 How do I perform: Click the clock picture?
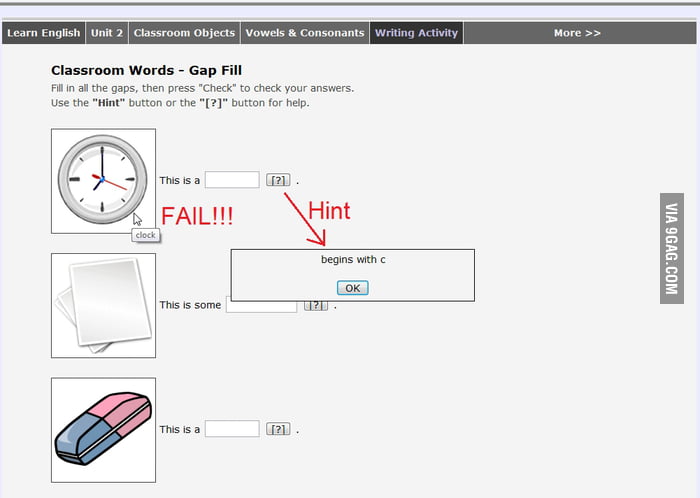pos(103,180)
